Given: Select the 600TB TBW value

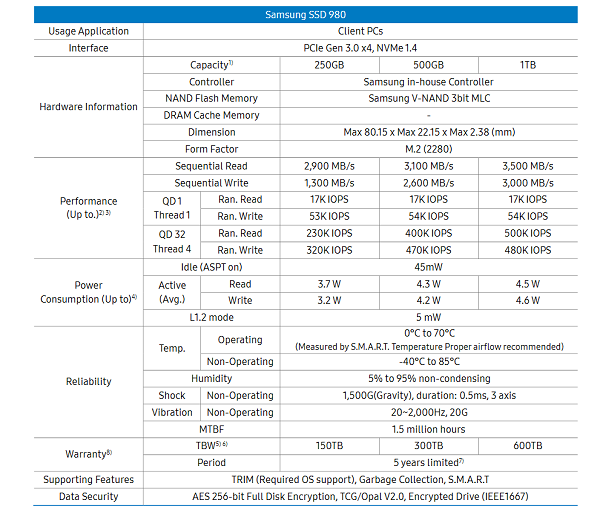Looking at the screenshot, I should pos(528,446).
